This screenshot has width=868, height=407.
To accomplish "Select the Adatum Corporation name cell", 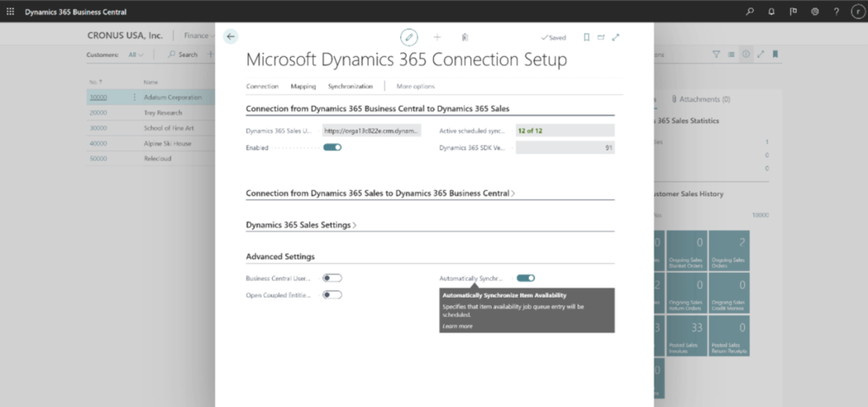I will (x=173, y=97).
